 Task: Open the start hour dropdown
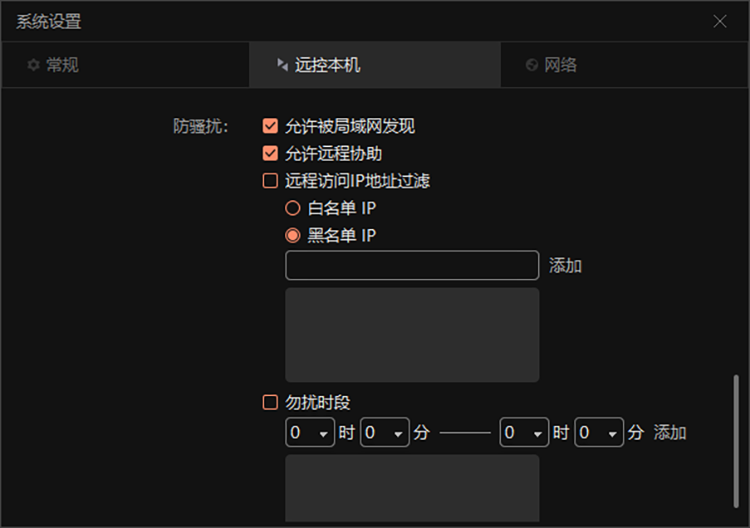tap(310, 432)
